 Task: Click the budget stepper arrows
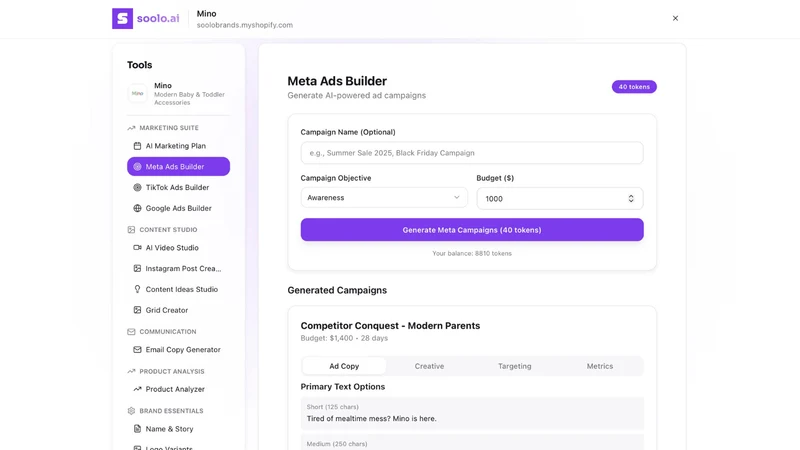tap(631, 198)
